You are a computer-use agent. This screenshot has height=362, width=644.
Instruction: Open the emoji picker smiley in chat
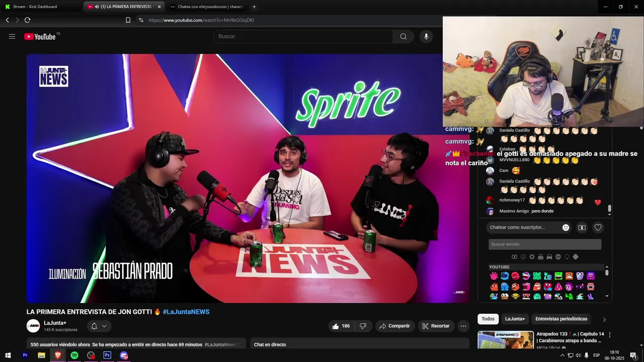point(566,227)
